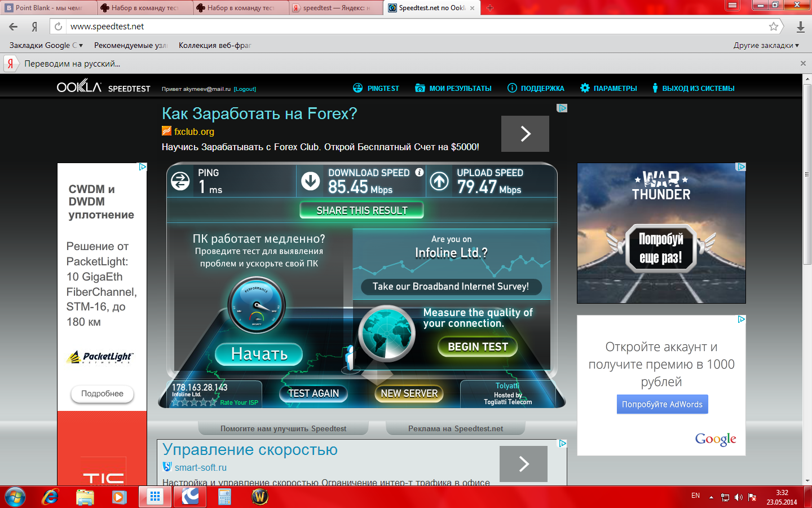Click the PC performance gauge icon
Viewport: 812px width, 508px height.
point(257,306)
